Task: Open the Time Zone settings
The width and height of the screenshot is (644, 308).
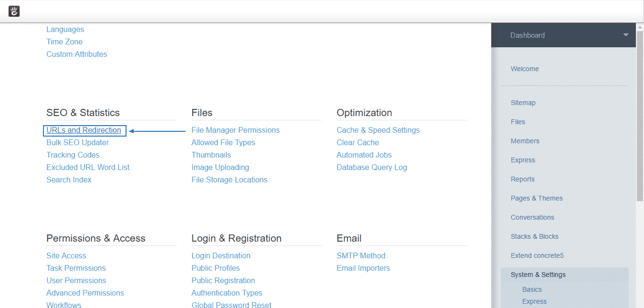Action: pos(64,42)
